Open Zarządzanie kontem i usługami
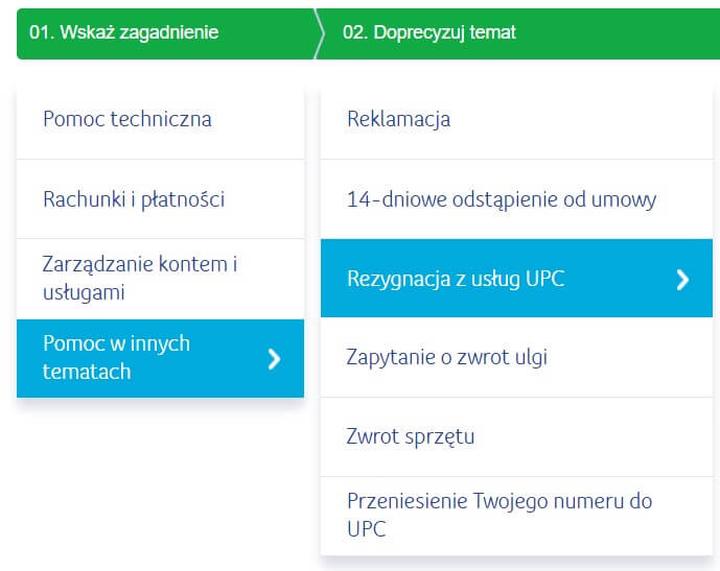Image resolution: width=720 pixels, height=571 pixels. point(160,279)
